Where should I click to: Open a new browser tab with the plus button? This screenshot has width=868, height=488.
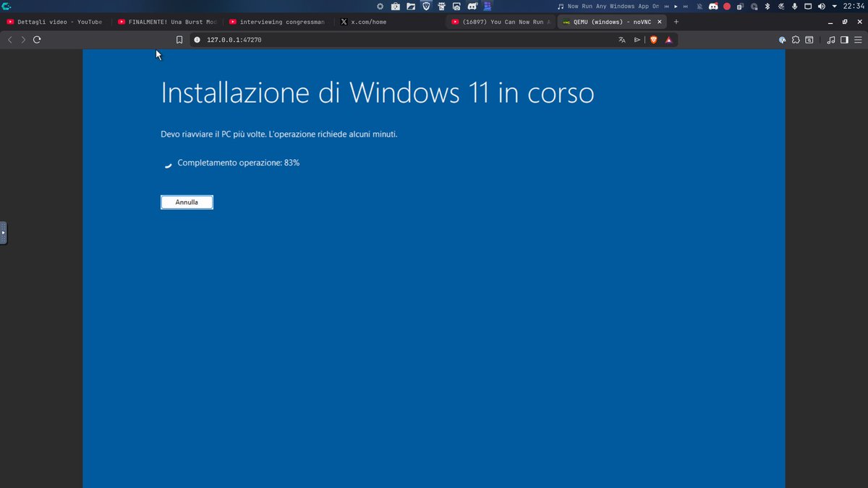pyautogui.click(x=676, y=22)
